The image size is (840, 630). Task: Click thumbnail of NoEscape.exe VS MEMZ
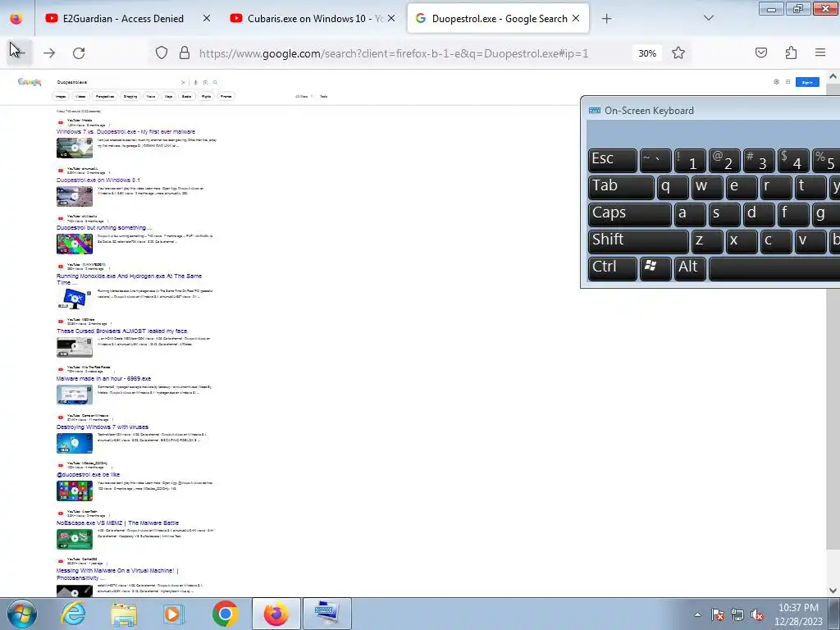(x=75, y=539)
